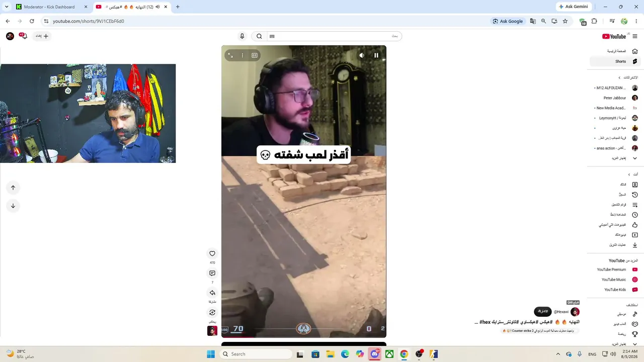
Task: Expand the 'You' section header chevron
Action: [x=629, y=174]
